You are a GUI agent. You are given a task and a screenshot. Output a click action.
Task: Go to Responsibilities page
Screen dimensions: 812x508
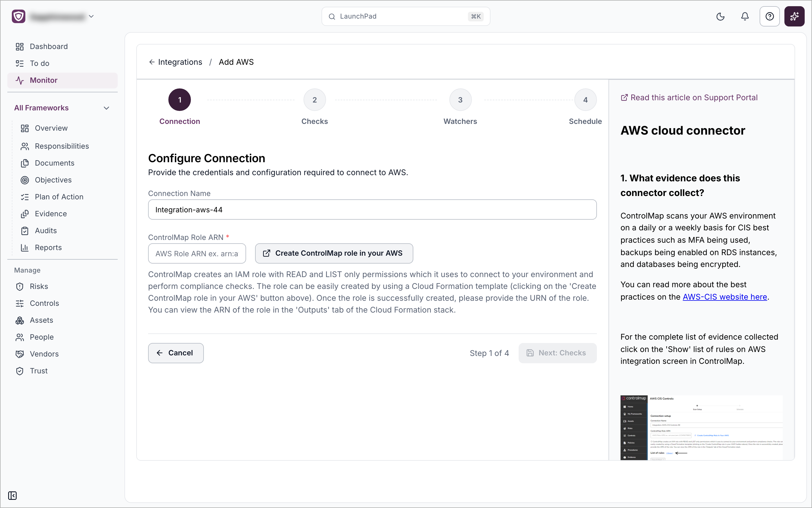click(62, 146)
